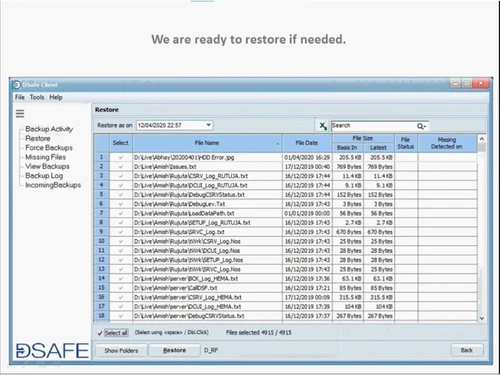The width and height of the screenshot is (500, 375).
Task: Click date 01/04/2020 16:29 cell
Action: coord(307,157)
